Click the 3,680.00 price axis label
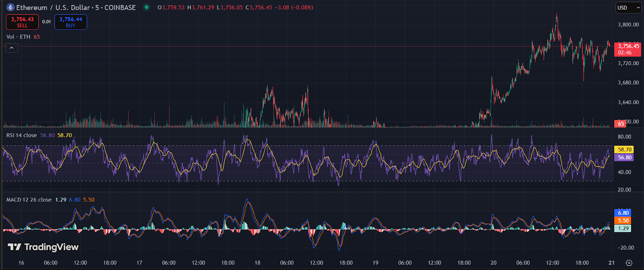This screenshot has width=644, height=270. point(628,82)
